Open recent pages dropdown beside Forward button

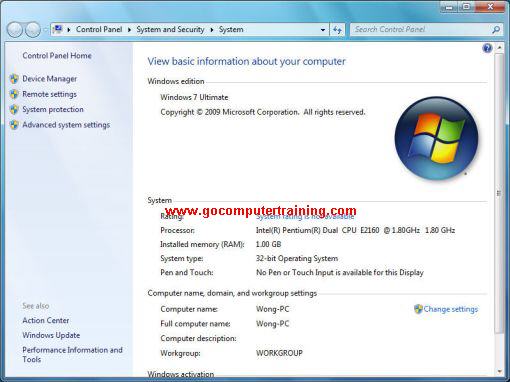[x=45, y=30]
